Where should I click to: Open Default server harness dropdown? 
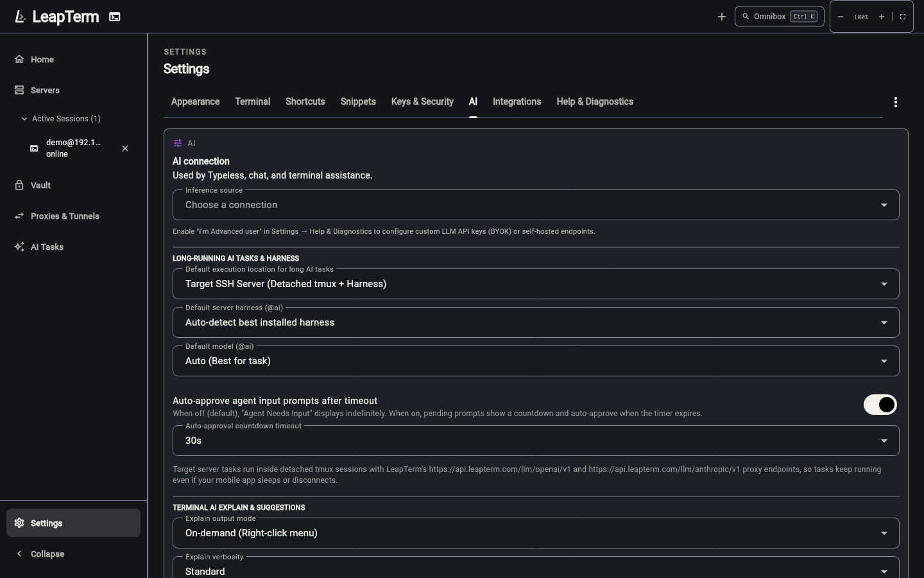click(x=536, y=322)
